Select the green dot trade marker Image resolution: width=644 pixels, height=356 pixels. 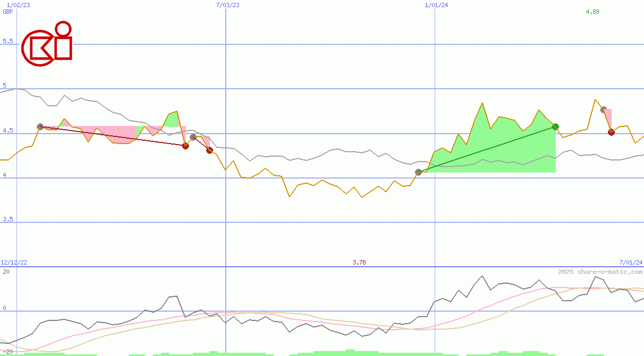point(556,127)
